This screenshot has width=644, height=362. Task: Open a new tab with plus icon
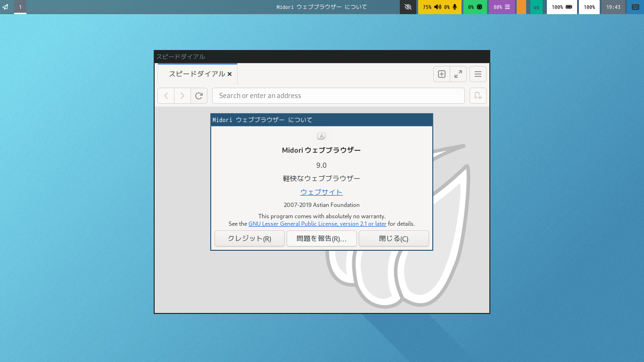(x=442, y=74)
